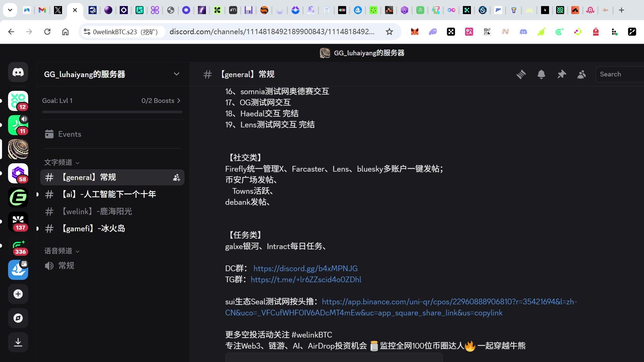Open the green E-logo server
Screen dimensions: 644x362
tap(18, 197)
